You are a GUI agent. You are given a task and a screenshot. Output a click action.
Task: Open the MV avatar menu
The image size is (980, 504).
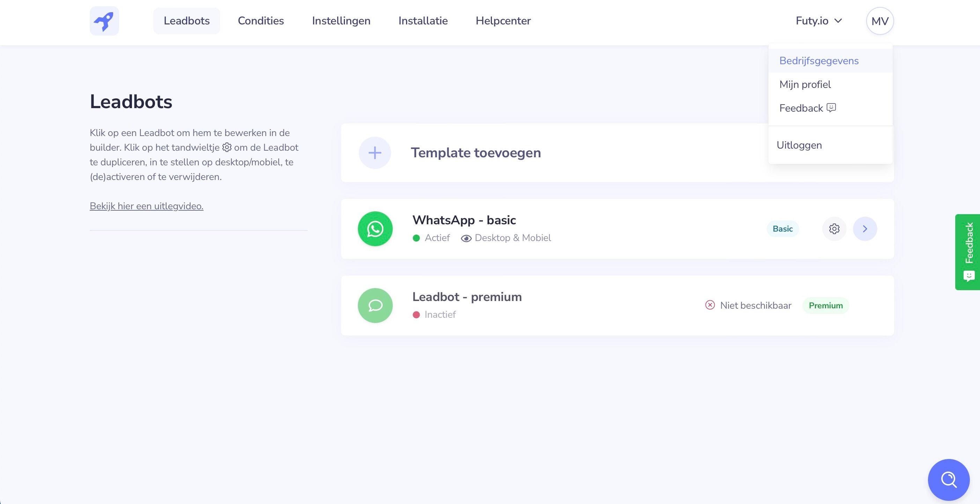tap(879, 21)
